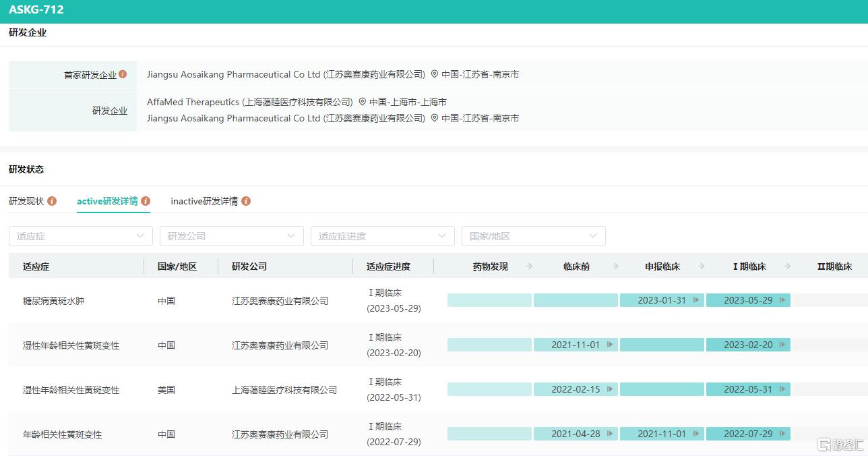Screen dimensions: 868x456
Task: Click the 国家/地区 column header
Action: click(x=177, y=266)
